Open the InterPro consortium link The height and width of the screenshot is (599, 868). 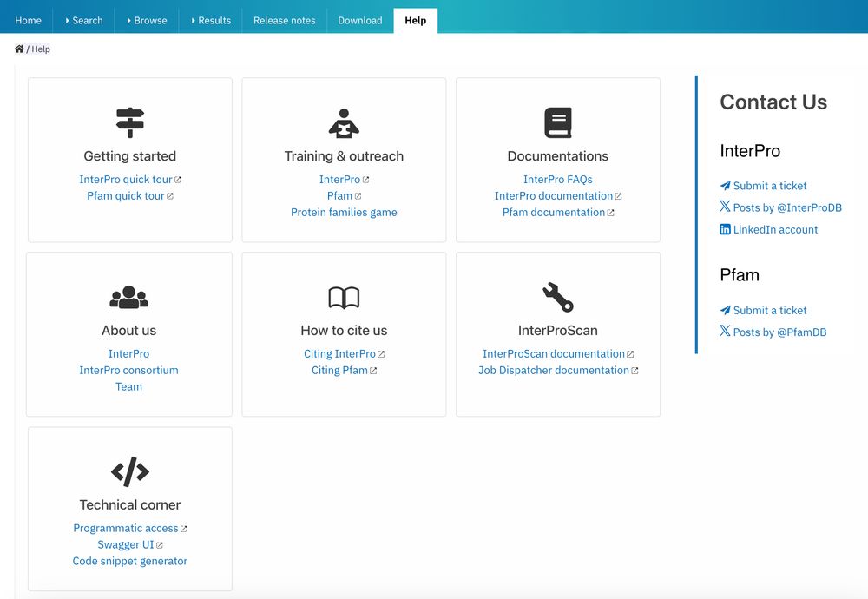[x=129, y=371]
